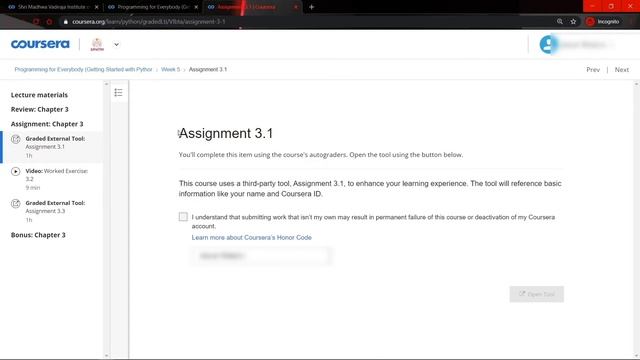Close the Shri Madhwa Vadiraja Institute tab
Viewport: 640px width, 360px height.
[x=97, y=7]
